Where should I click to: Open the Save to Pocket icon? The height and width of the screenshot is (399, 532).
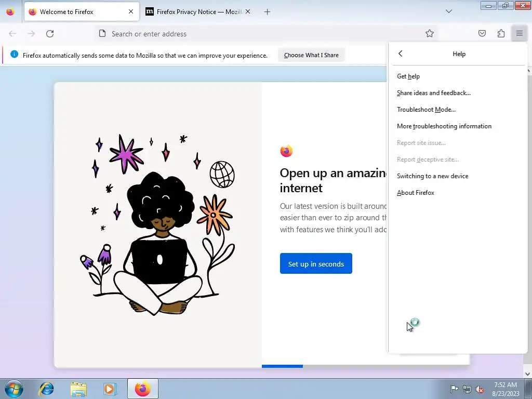(x=482, y=33)
